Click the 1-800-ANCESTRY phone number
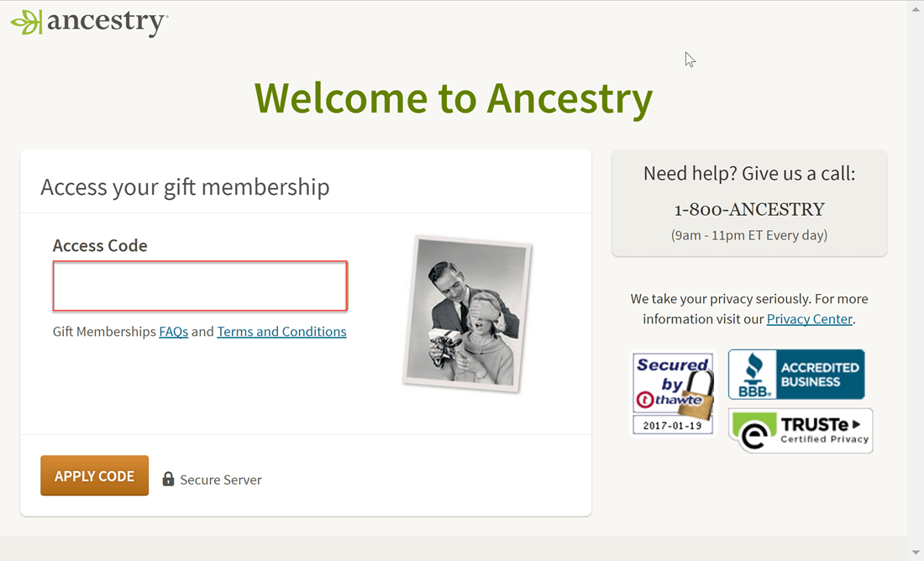 click(749, 209)
